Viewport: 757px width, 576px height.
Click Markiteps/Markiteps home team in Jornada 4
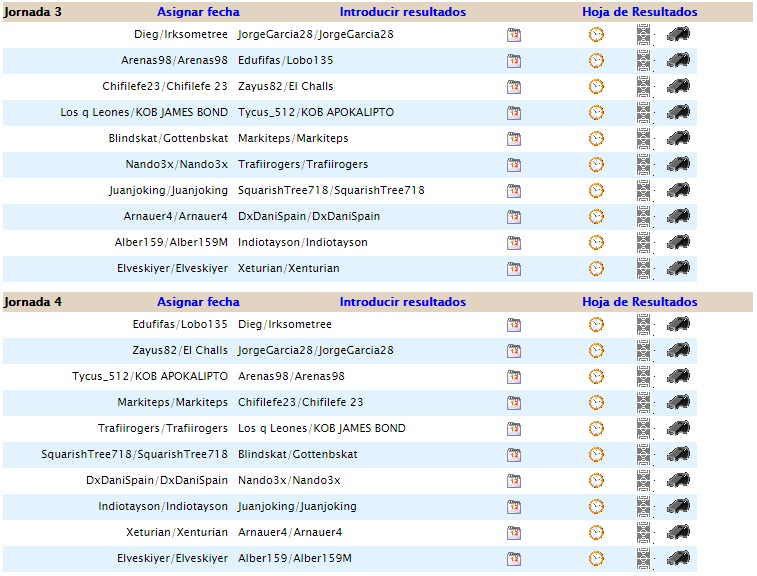(x=172, y=402)
